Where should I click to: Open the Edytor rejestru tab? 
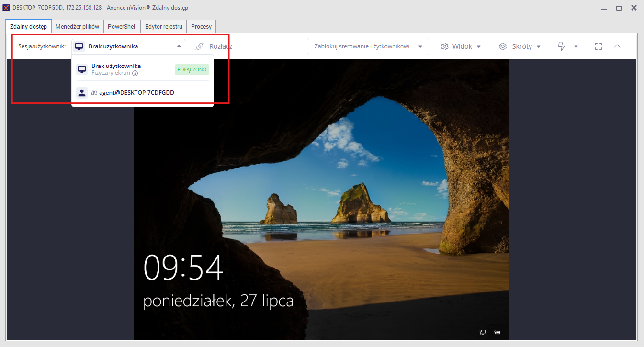tap(163, 26)
